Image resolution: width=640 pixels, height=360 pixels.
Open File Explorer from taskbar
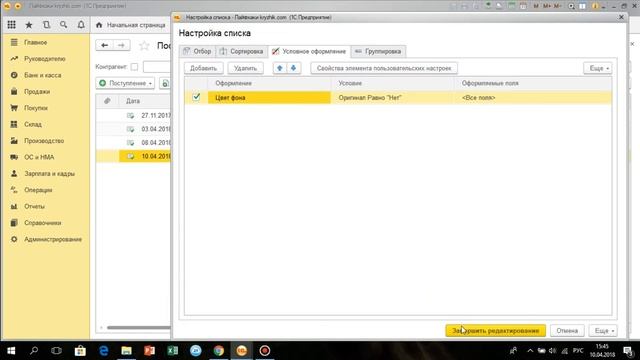point(127,351)
